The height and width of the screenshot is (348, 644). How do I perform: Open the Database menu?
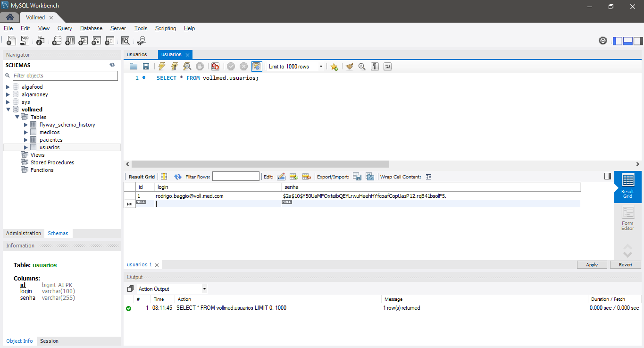91,28
